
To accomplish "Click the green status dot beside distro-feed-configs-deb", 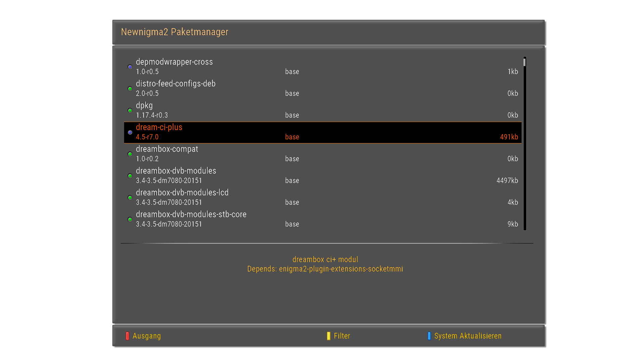I will (130, 89).
